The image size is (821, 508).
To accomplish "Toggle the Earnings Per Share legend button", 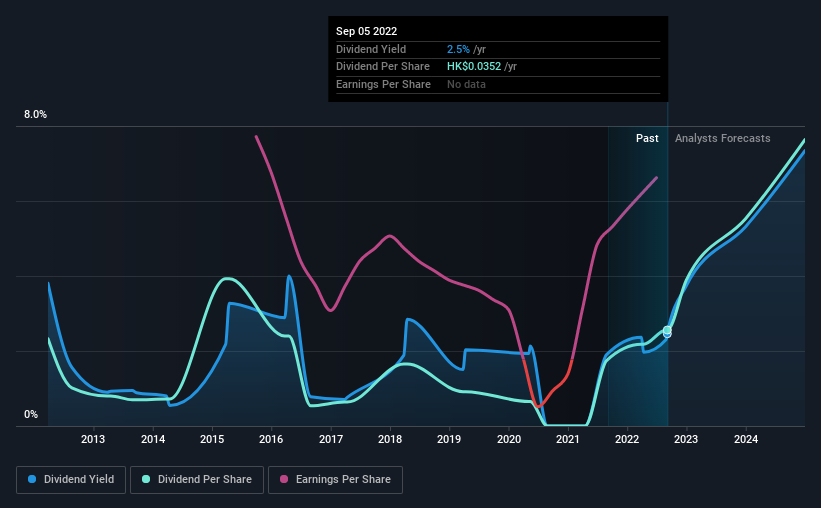I will click(x=335, y=480).
